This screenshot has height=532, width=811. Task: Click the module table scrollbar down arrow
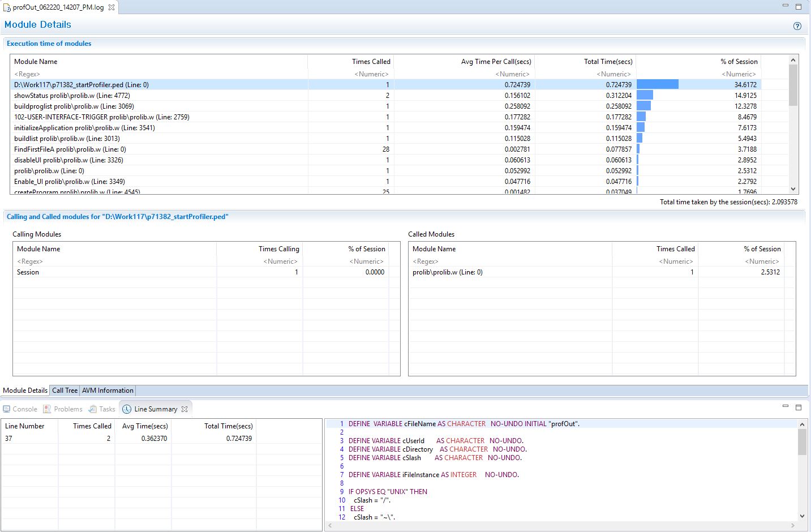pos(793,188)
